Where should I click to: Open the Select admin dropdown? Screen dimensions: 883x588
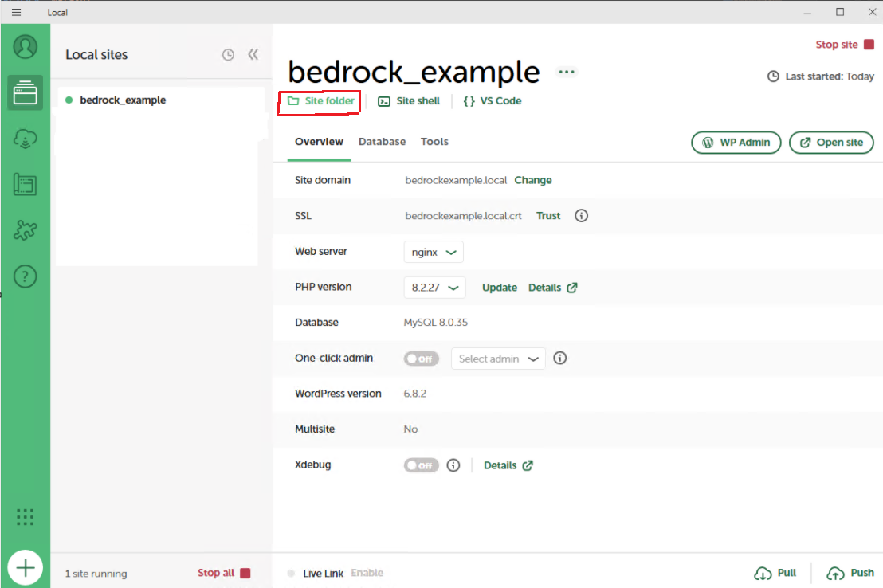pos(498,359)
